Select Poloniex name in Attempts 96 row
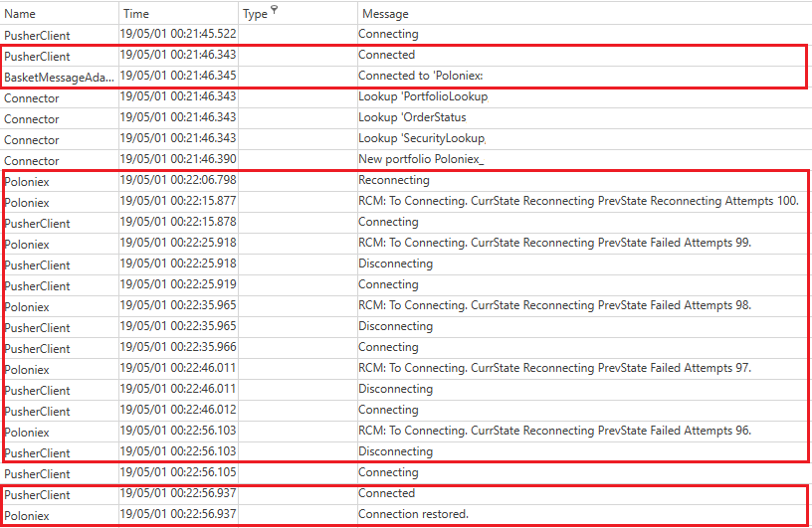 (x=27, y=433)
